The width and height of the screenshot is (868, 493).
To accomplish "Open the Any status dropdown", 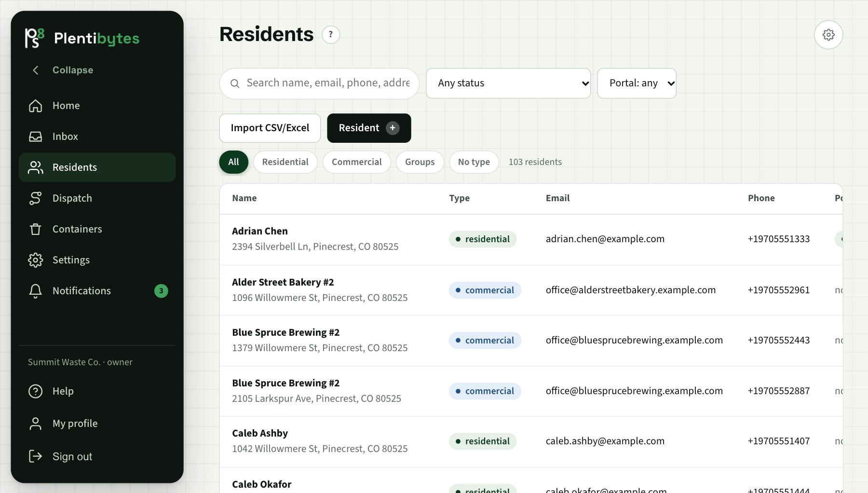I will 508,83.
